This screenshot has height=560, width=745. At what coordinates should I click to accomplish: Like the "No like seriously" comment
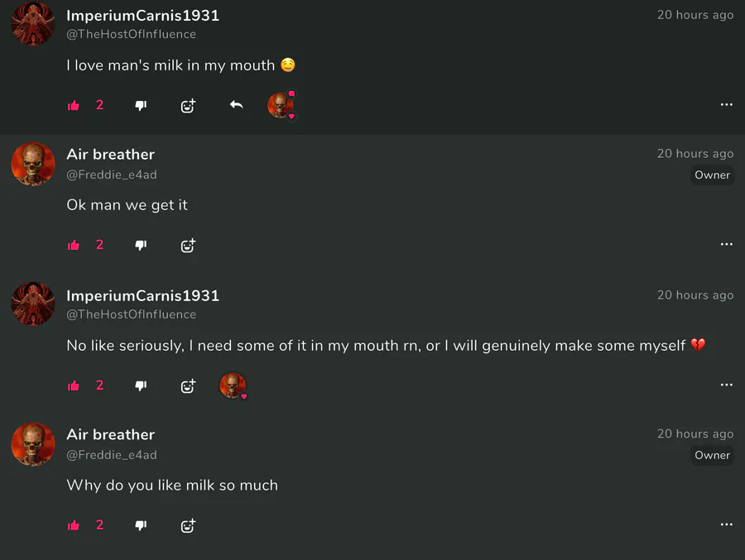[74, 385]
